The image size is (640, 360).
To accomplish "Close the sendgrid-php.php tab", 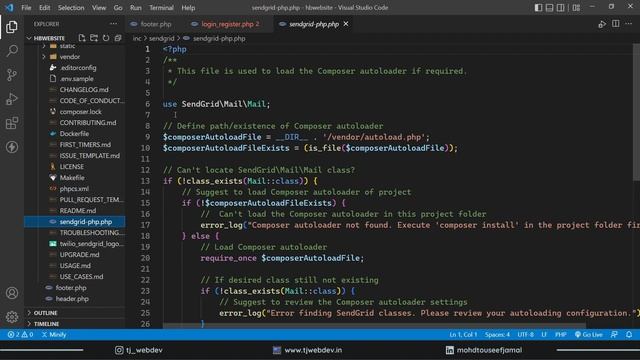I will click(x=346, y=24).
